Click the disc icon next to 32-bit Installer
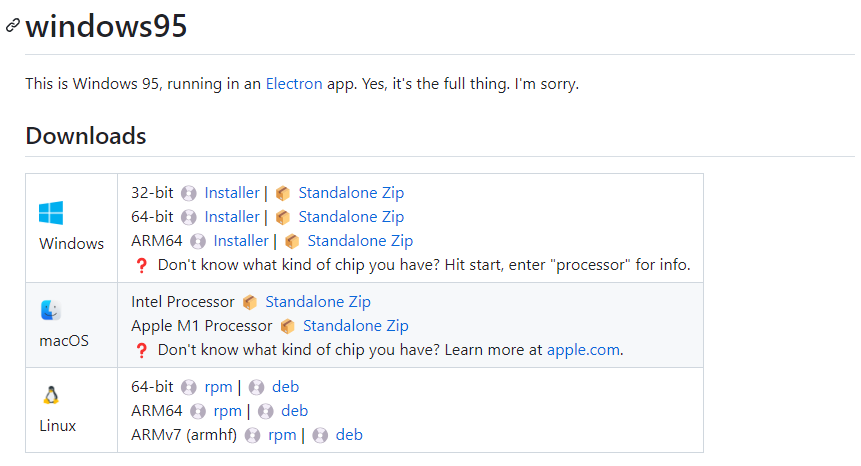 [189, 193]
